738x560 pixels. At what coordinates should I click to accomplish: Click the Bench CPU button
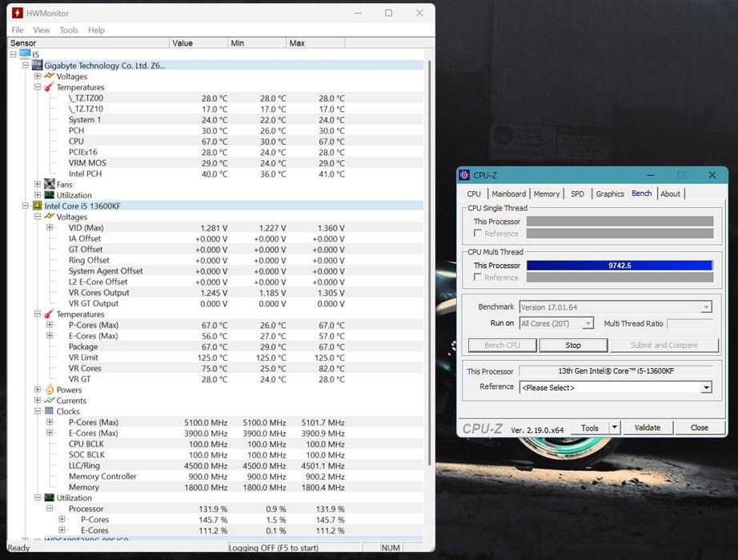pyautogui.click(x=502, y=345)
